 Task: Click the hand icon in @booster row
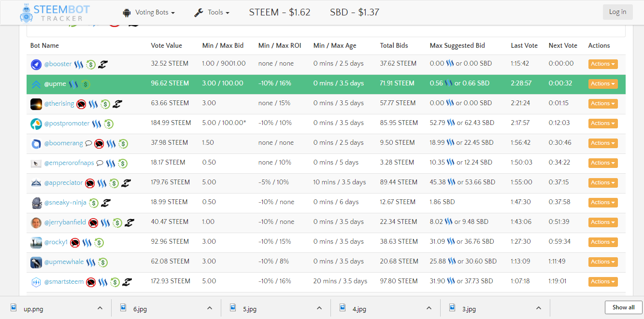pos(103,64)
